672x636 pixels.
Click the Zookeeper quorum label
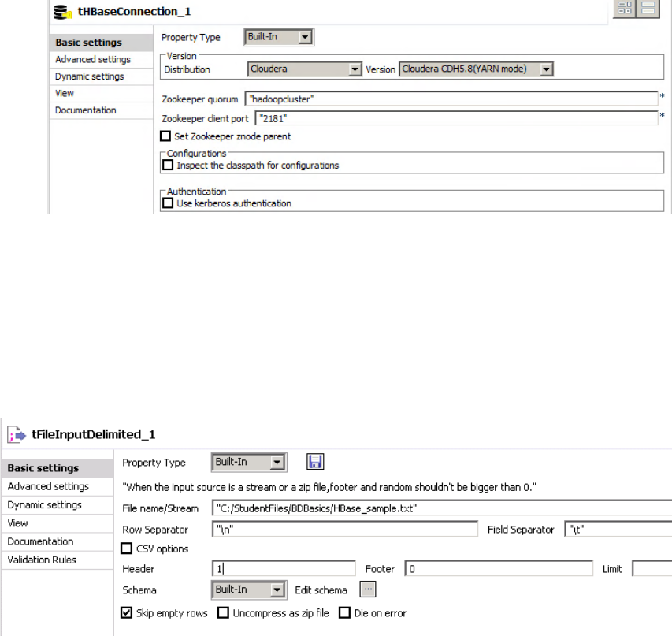(x=200, y=99)
